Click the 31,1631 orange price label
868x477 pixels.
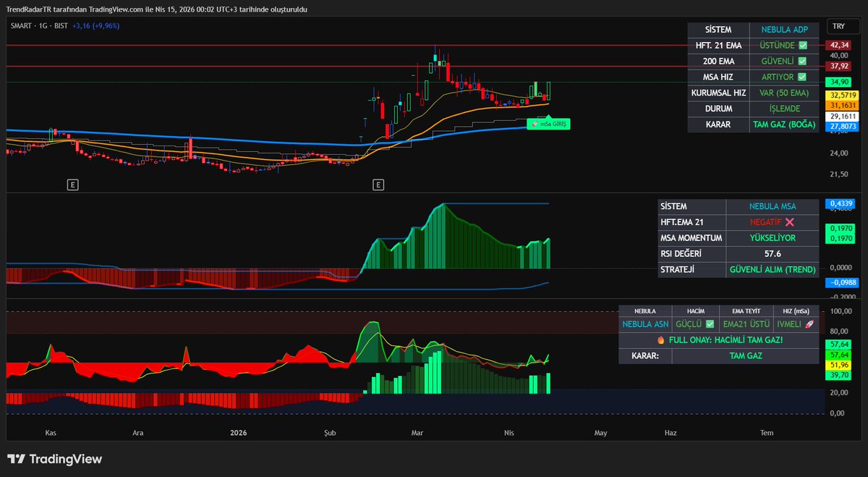[x=843, y=105]
